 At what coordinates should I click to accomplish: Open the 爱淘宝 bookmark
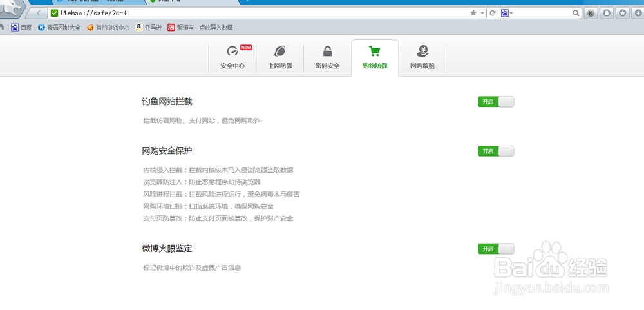(180, 28)
